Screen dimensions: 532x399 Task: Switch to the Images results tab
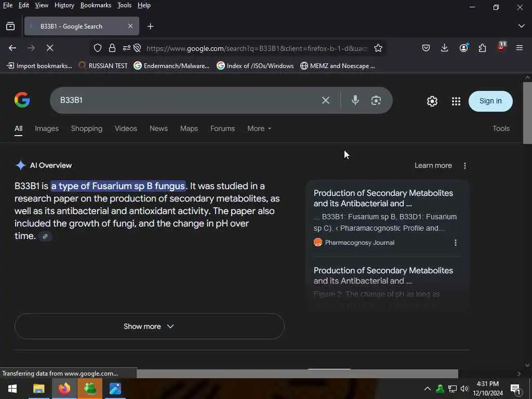click(47, 129)
